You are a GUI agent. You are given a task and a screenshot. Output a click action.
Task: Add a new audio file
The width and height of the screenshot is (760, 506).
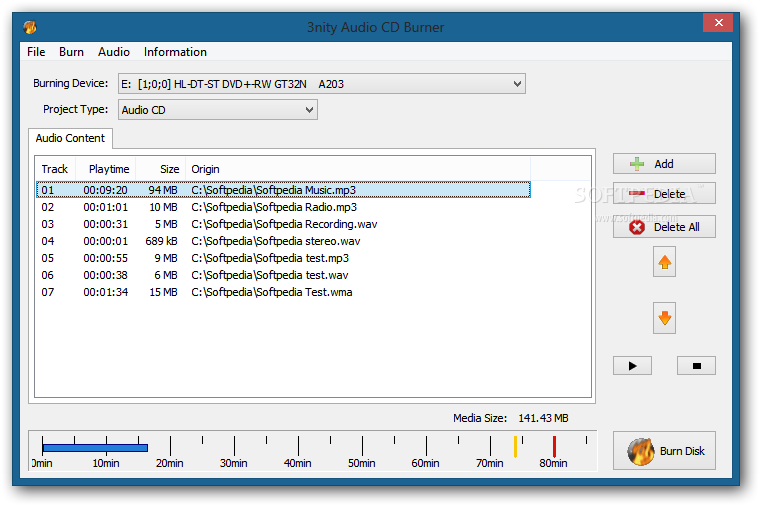(664, 164)
